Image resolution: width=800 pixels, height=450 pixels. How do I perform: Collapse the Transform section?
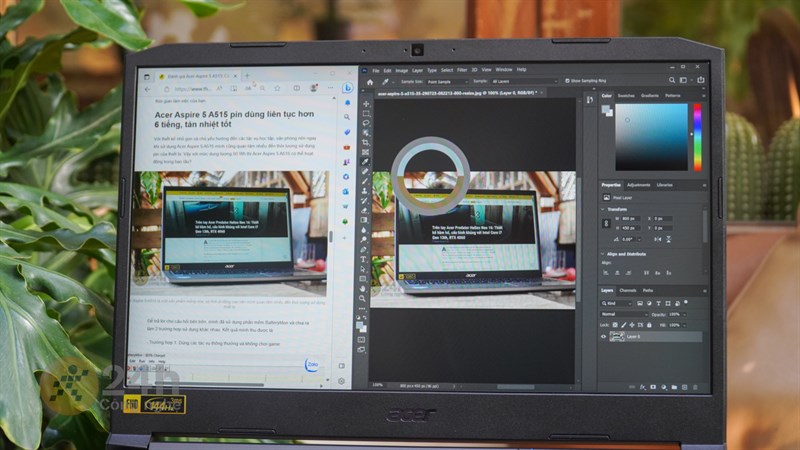[603, 209]
